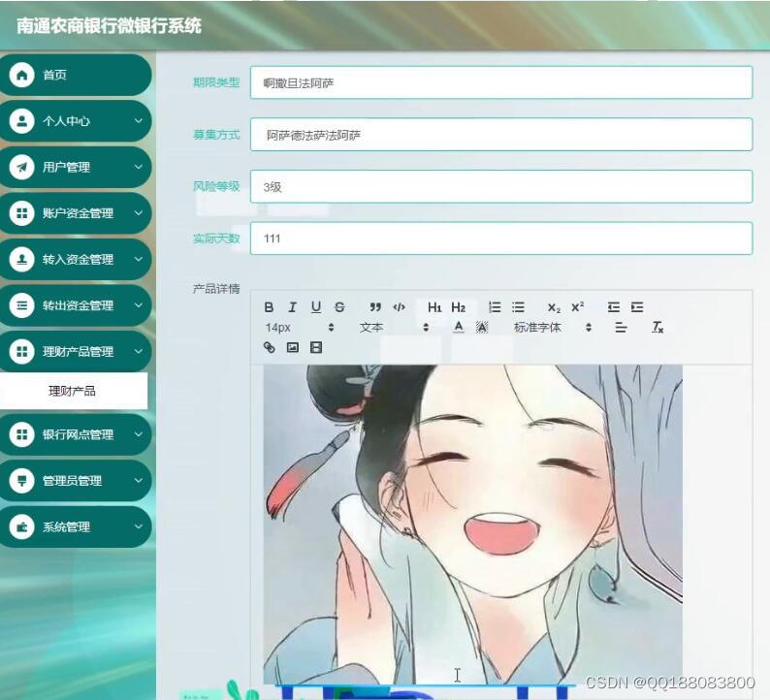Expand the 用户管理 menu

(75, 168)
